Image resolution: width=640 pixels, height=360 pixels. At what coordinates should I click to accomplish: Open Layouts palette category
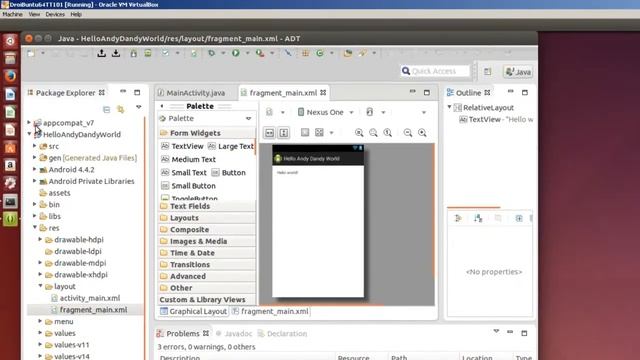pos(207,218)
